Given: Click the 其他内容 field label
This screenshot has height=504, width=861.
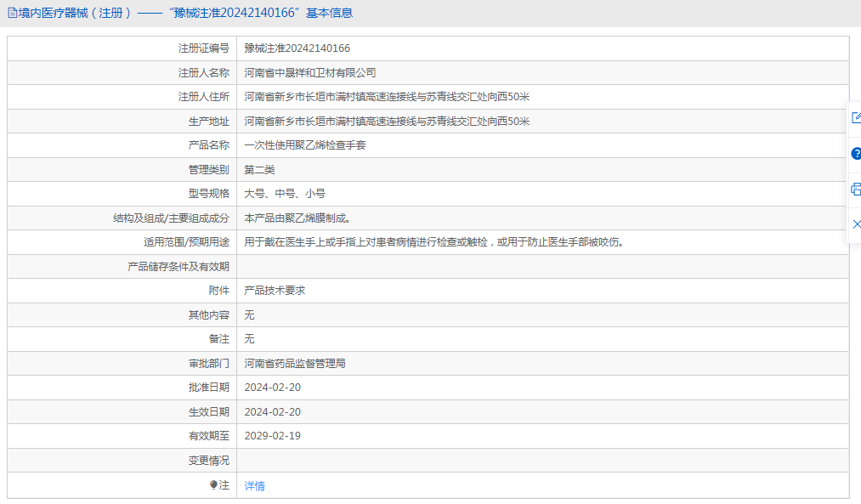Looking at the screenshot, I should click(208, 315).
